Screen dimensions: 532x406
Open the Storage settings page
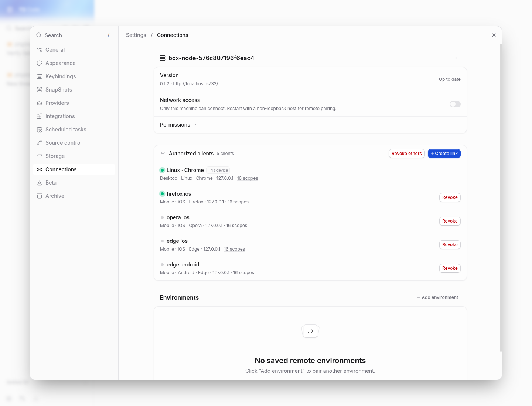tap(74, 156)
